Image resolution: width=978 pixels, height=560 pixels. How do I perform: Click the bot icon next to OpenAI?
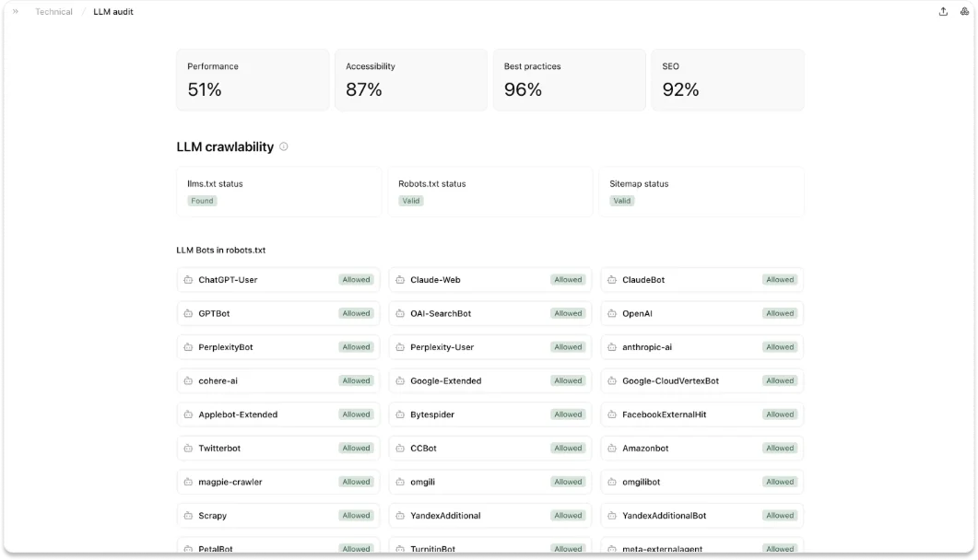pos(612,313)
